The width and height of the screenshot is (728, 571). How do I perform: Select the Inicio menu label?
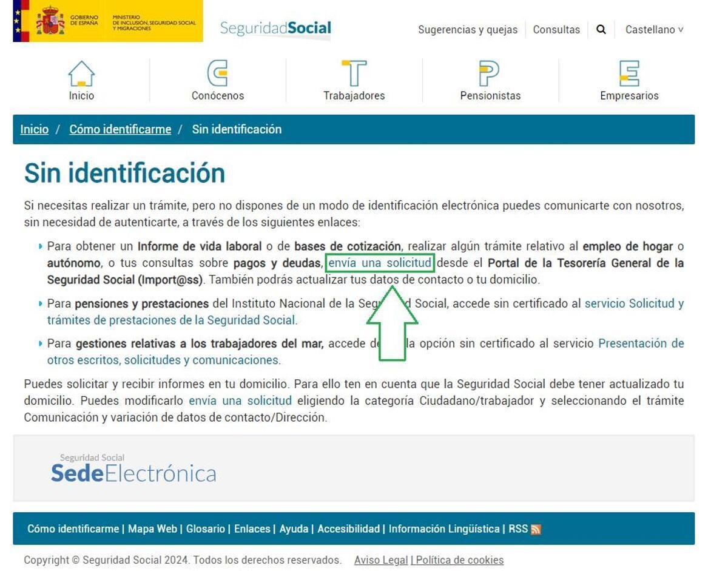coord(81,95)
